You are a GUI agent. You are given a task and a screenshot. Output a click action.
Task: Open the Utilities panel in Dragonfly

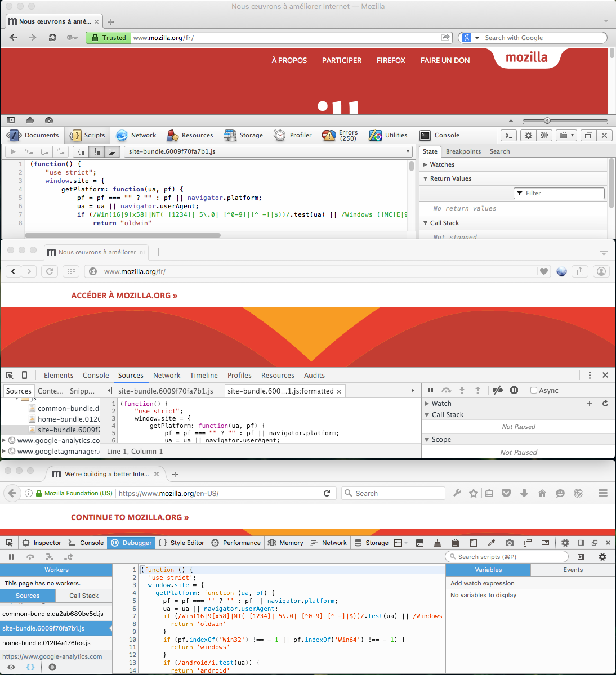point(388,135)
